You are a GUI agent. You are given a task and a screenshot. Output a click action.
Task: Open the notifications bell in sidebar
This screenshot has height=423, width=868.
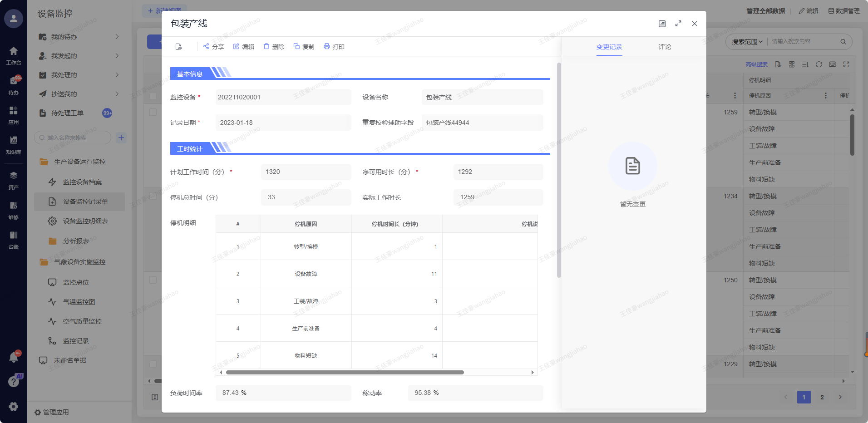coord(14,357)
